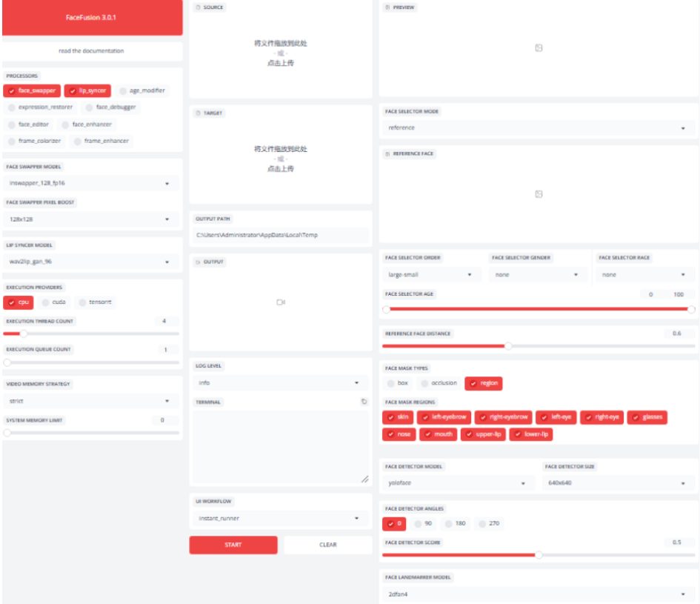
Task: Uncheck the left-eye mask region
Action: (x=556, y=417)
